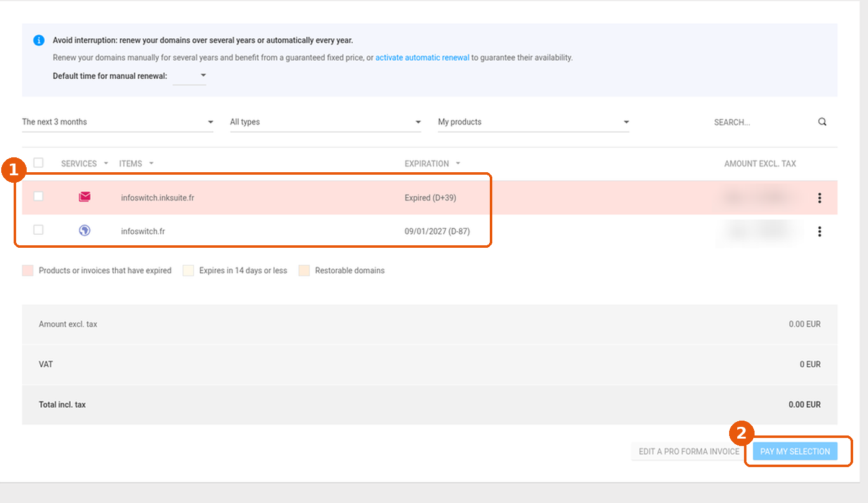
Task: Click in the Search input field
Action: click(x=763, y=122)
